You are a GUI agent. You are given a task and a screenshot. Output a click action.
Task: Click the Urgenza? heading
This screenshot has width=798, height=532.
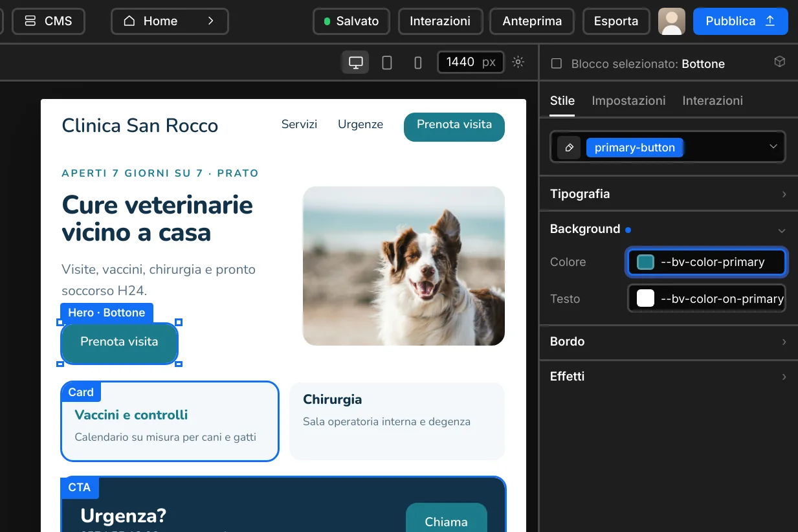(x=124, y=516)
